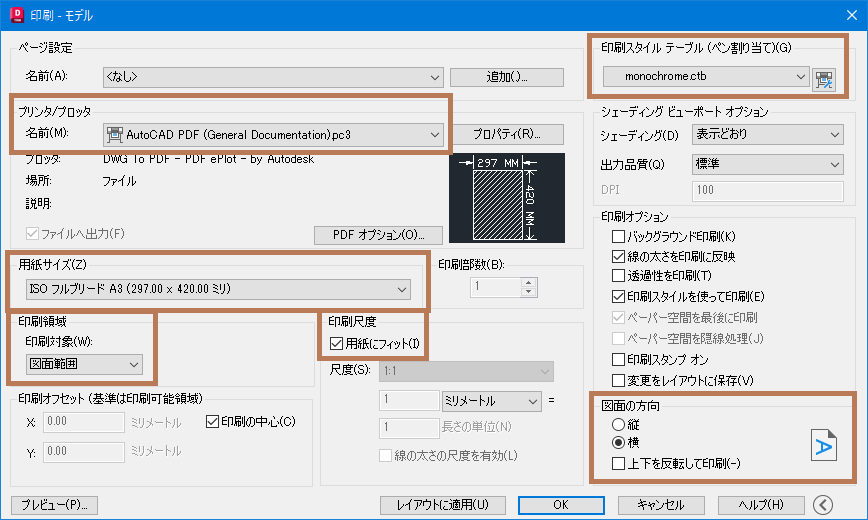Screen dimensions: 868x520
Task: Enable 透過性を印刷 checkbox
Action: 618,275
